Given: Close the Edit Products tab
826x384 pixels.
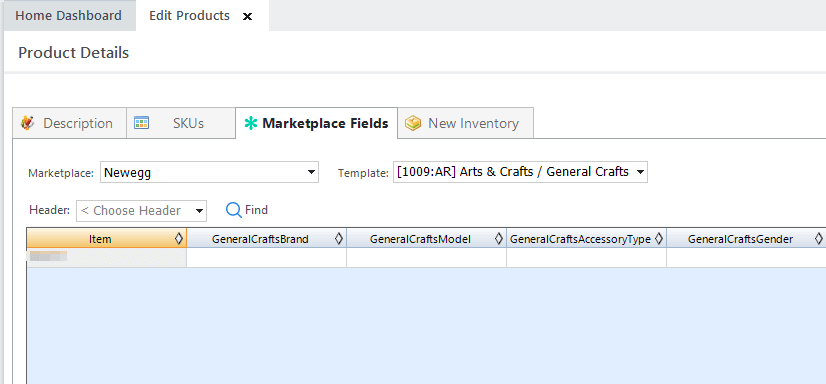Looking at the screenshot, I should pyautogui.click(x=247, y=16).
